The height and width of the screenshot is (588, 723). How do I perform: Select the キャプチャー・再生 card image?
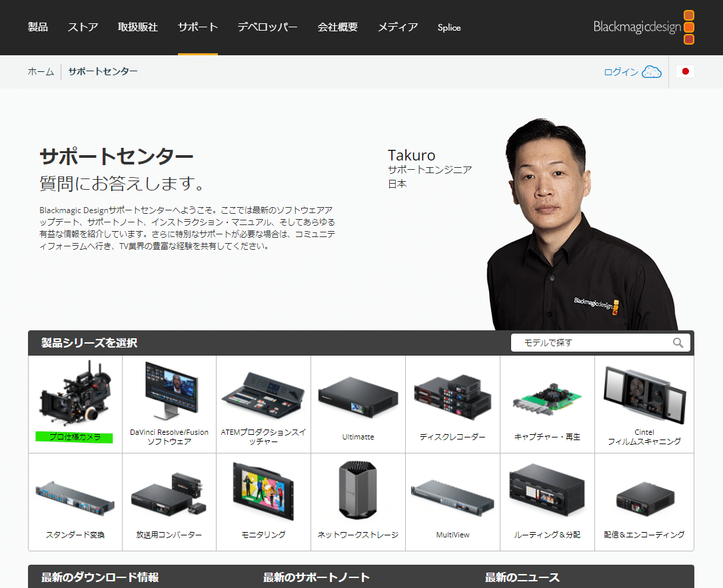click(547, 399)
